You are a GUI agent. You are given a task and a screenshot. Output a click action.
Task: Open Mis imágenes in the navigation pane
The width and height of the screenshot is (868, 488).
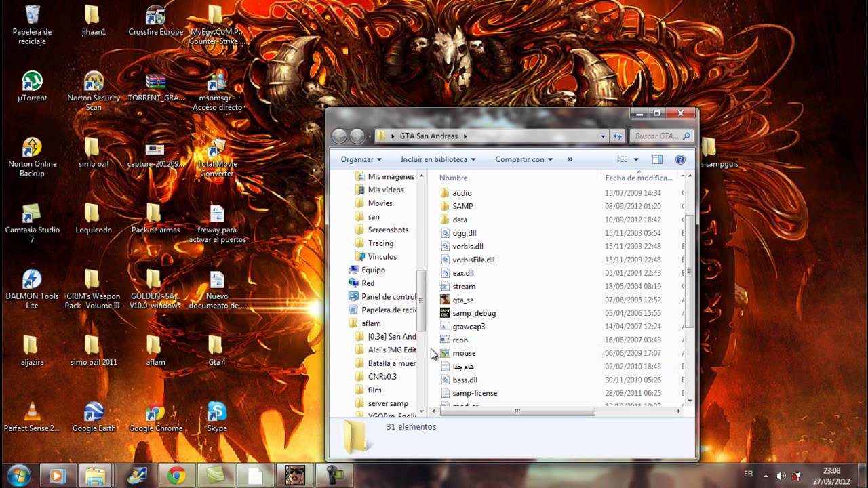pos(384,176)
